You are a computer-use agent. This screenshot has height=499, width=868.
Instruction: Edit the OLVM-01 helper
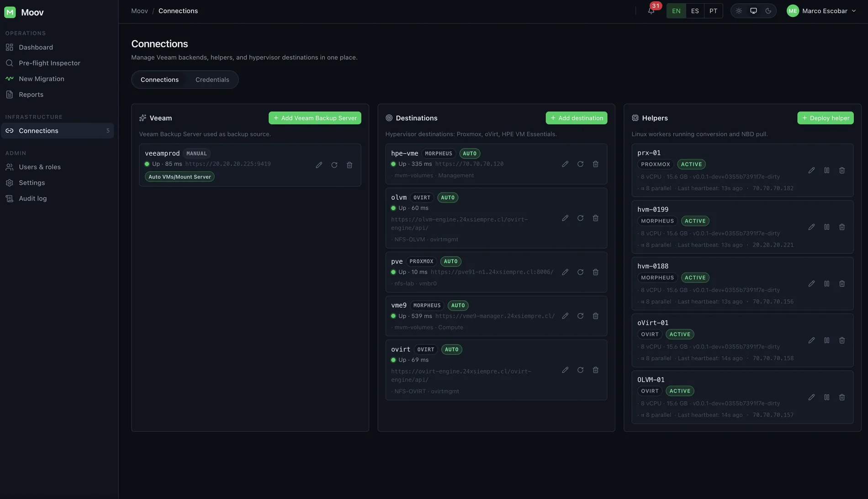[811, 397]
